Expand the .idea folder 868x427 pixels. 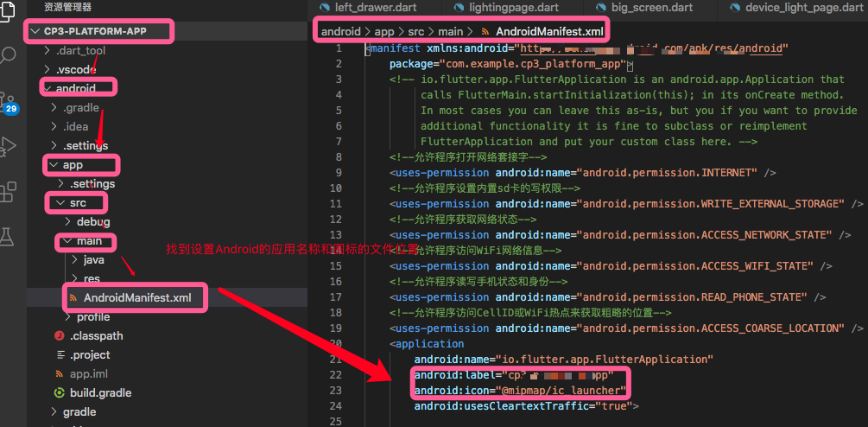click(75, 126)
